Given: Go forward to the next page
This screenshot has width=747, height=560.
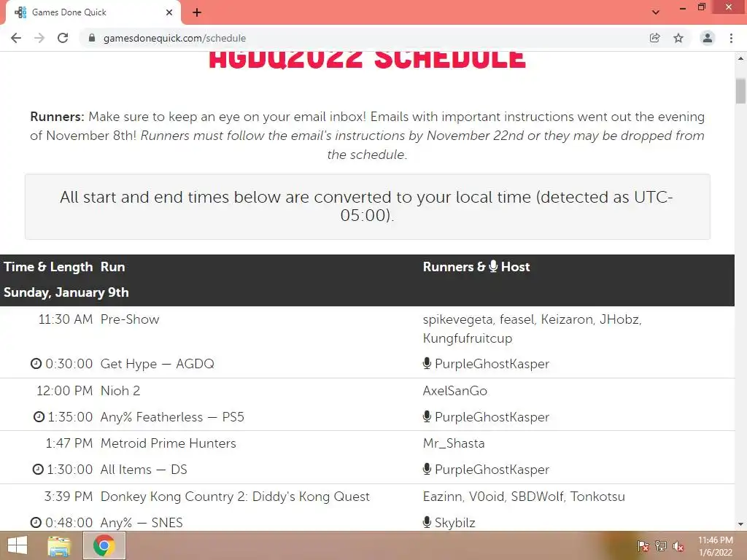Looking at the screenshot, I should [x=39, y=38].
